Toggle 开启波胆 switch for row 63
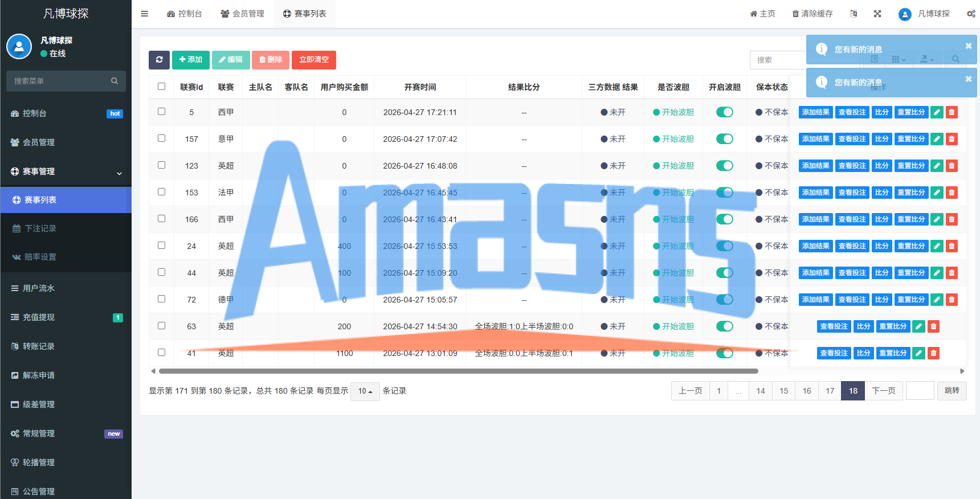 724,326
